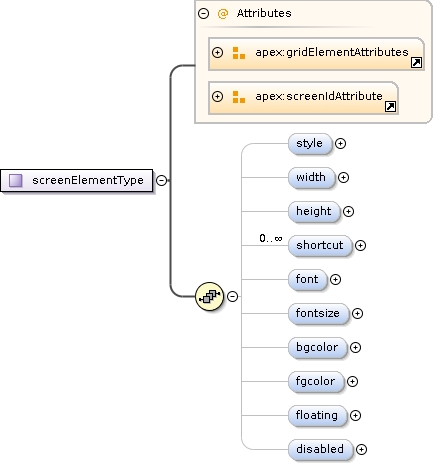434x465 pixels.
Task: Expand the bgcolor element
Action: tap(355, 347)
